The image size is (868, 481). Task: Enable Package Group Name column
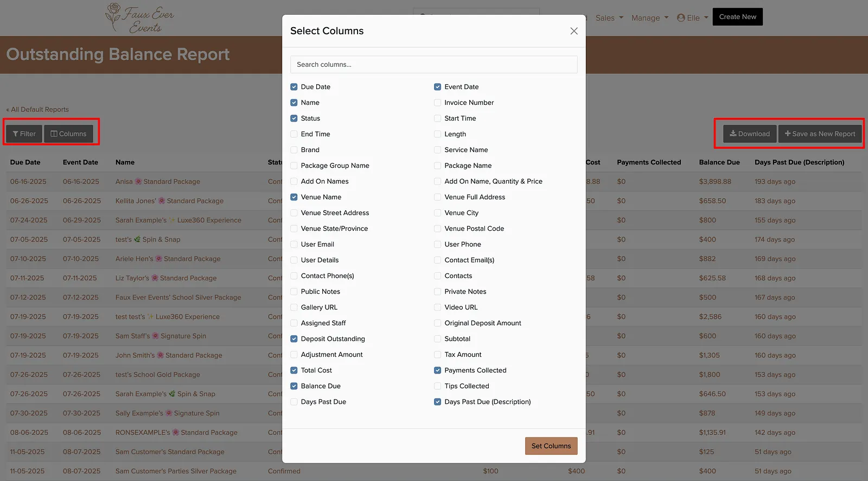(x=294, y=166)
